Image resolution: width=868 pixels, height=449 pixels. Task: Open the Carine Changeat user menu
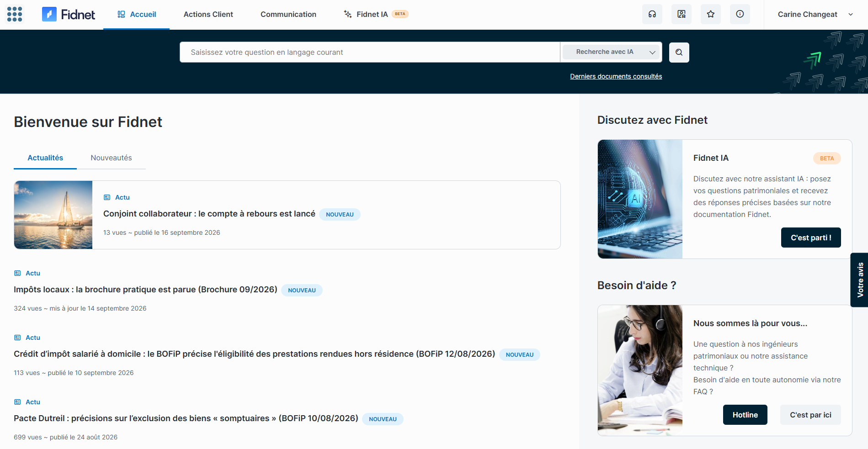point(815,14)
